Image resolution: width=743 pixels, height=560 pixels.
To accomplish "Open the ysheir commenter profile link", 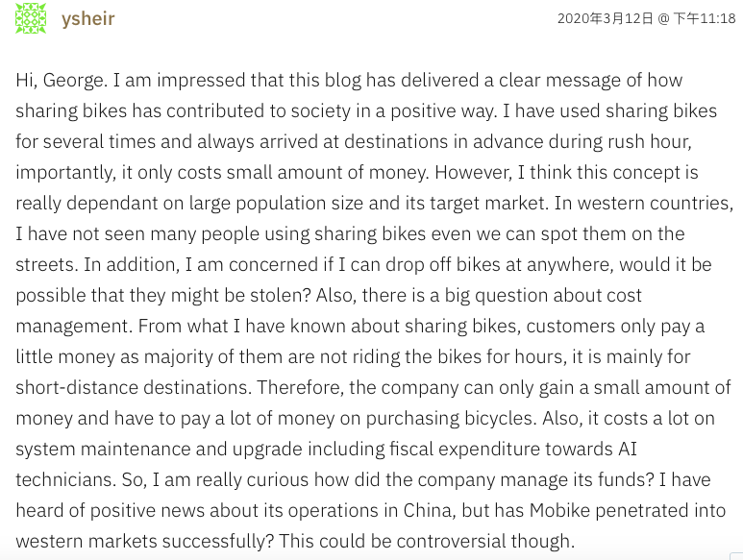I will (87, 19).
